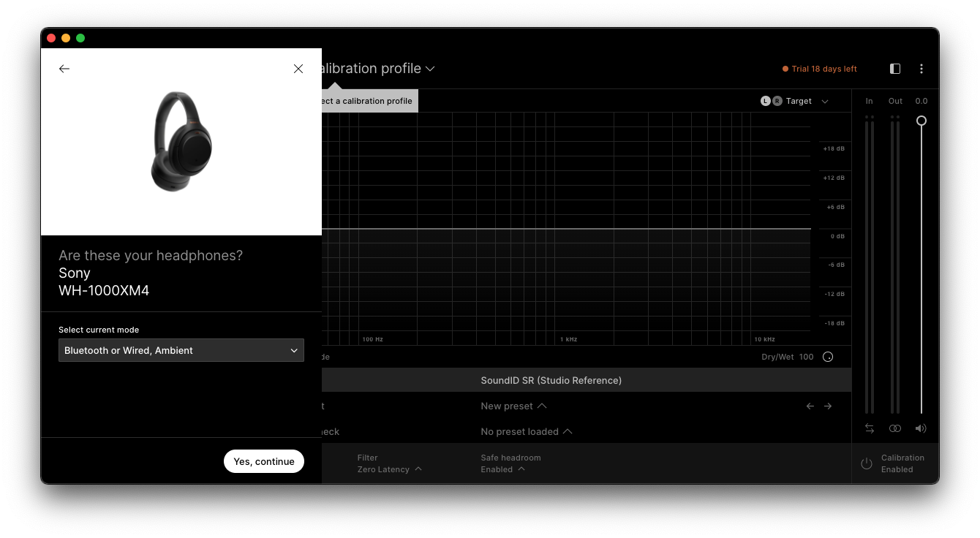Expand the Target curve dropdown

(x=825, y=102)
